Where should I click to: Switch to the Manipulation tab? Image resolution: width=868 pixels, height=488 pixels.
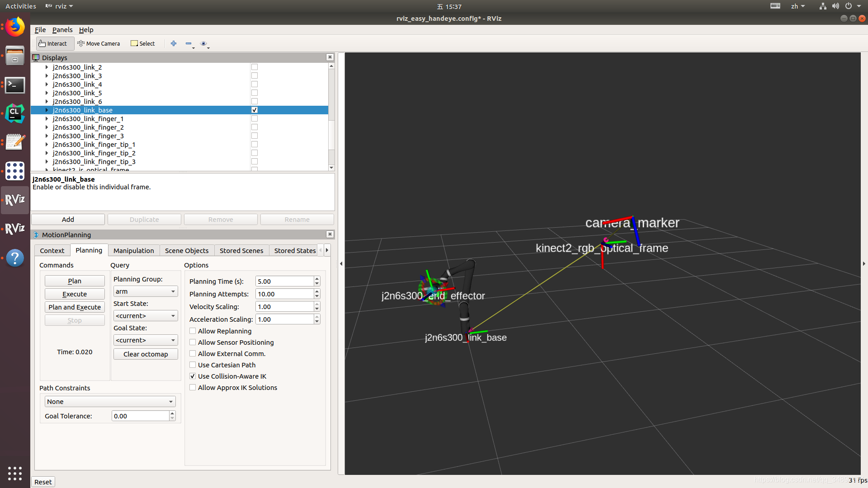point(133,250)
